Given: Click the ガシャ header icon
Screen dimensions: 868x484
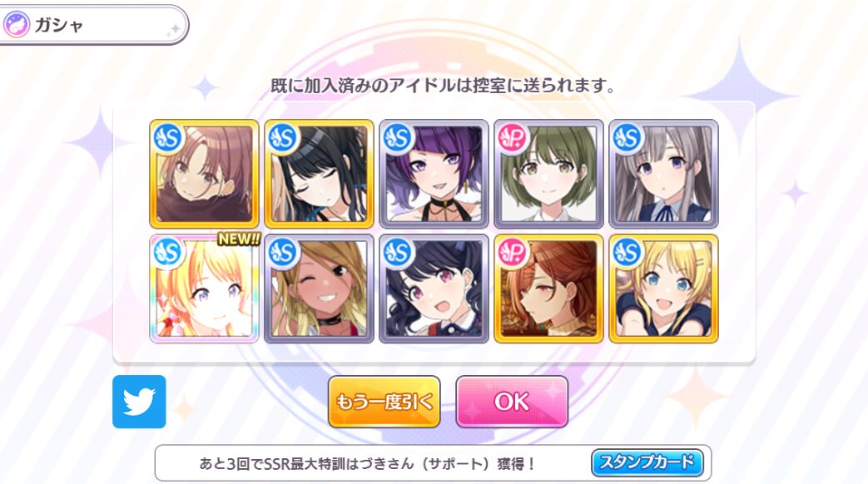Looking at the screenshot, I should pyautogui.click(x=17, y=25).
